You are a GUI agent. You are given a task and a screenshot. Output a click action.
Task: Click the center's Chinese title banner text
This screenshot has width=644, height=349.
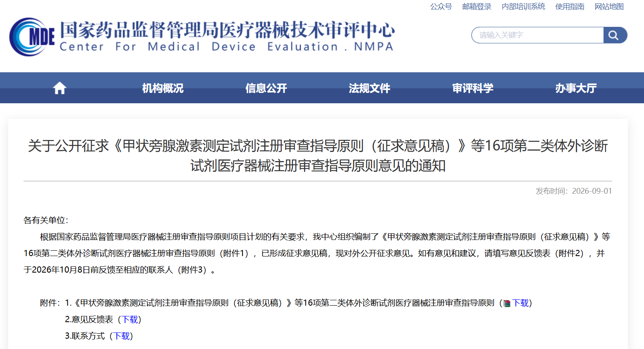coord(227,29)
